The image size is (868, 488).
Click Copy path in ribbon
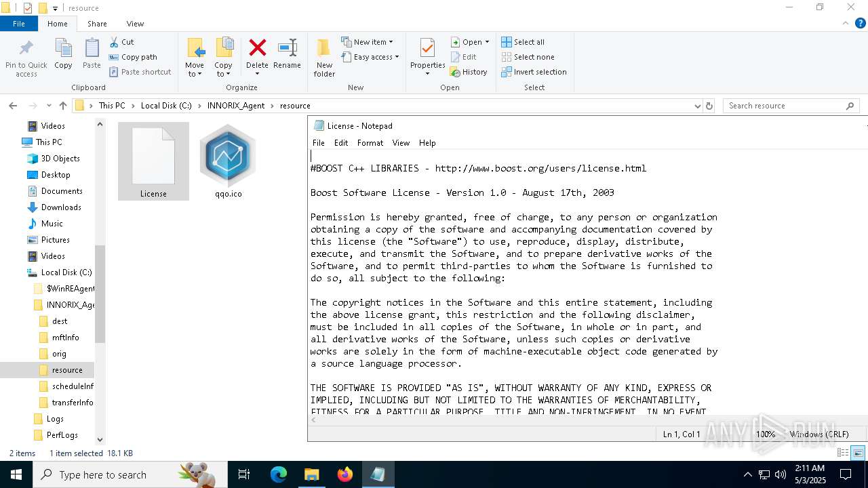click(133, 57)
